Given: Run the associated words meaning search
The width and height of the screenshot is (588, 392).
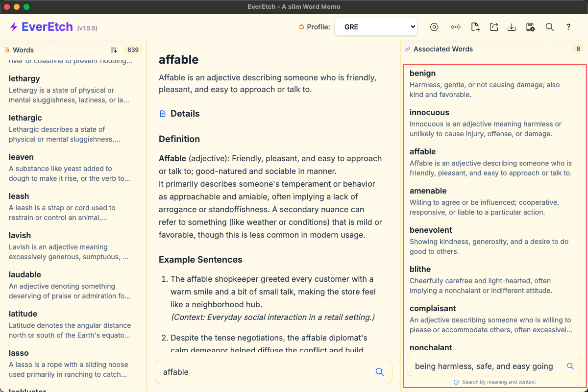Looking at the screenshot, I should [570, 366].
